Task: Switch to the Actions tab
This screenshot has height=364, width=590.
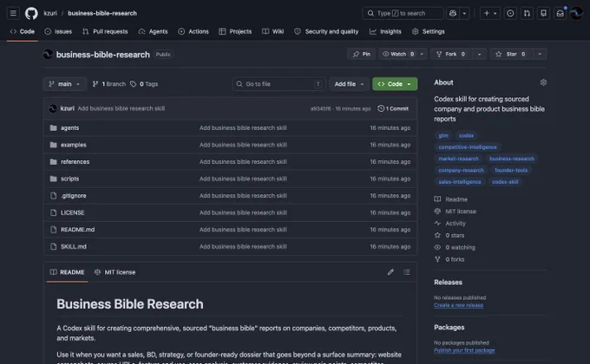Action: tap(193, 31)
